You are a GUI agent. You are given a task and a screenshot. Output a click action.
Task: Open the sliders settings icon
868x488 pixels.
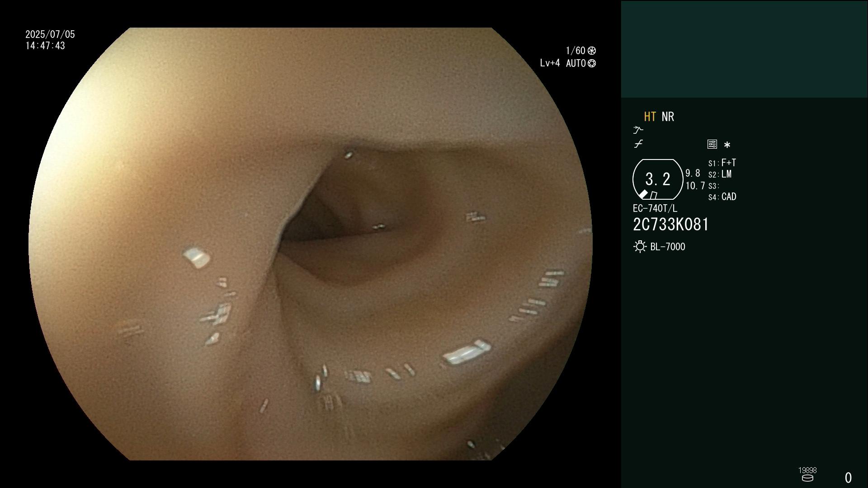[x=712, y=144]
